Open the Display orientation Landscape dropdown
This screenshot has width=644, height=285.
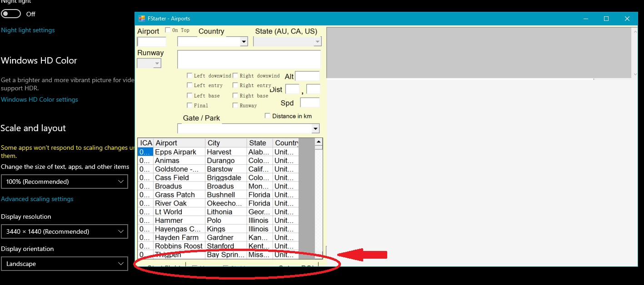coord(65,264)
